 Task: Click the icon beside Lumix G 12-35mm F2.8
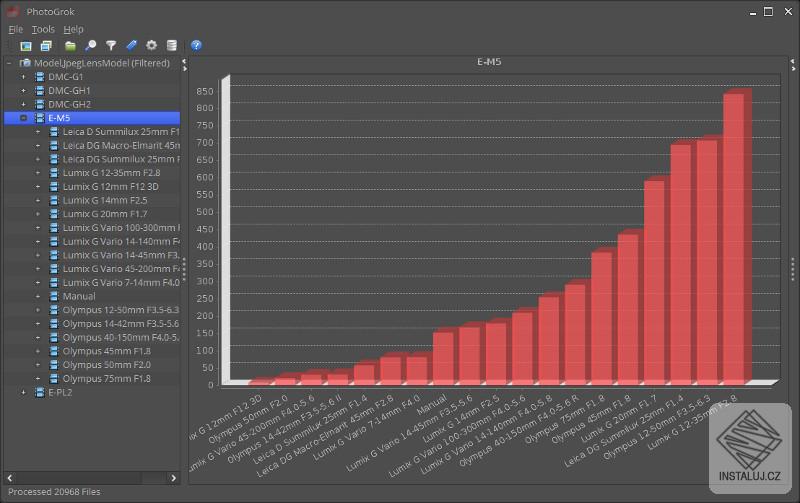coord(54,173)
